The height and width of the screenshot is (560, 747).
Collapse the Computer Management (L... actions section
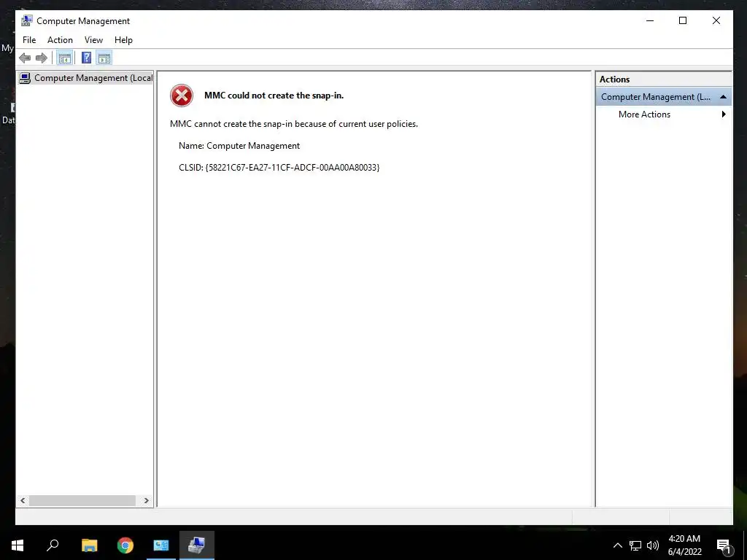coord(723,97)
